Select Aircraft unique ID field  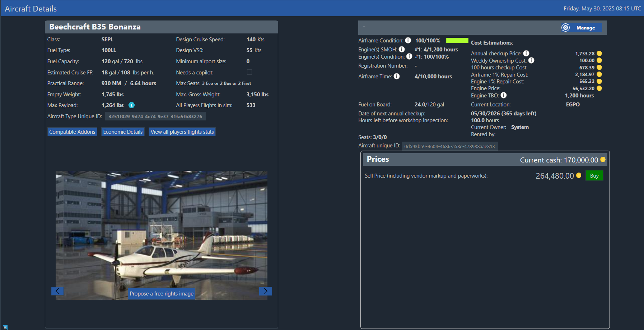point(449,146)
